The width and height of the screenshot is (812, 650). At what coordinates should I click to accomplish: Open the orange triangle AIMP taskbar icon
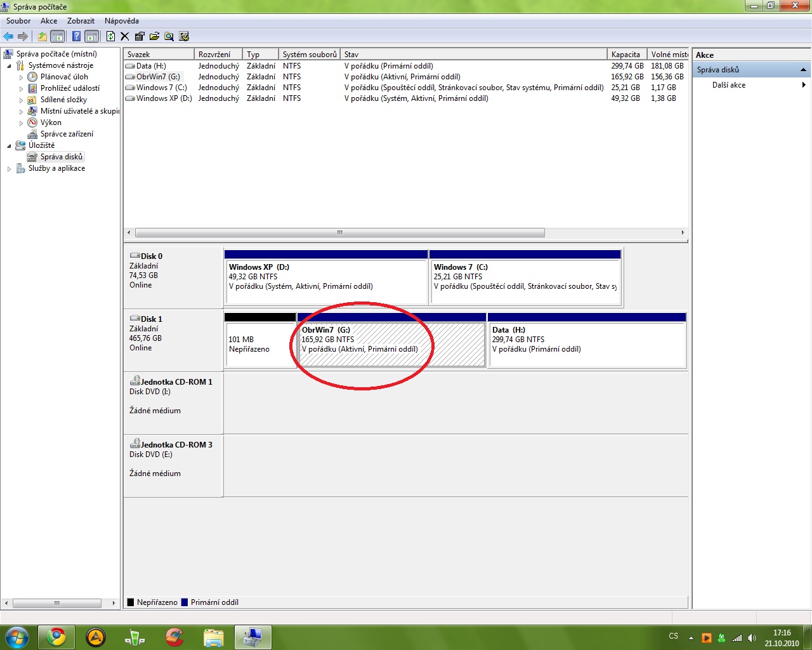pyautogui.click(x=96, y=637)
